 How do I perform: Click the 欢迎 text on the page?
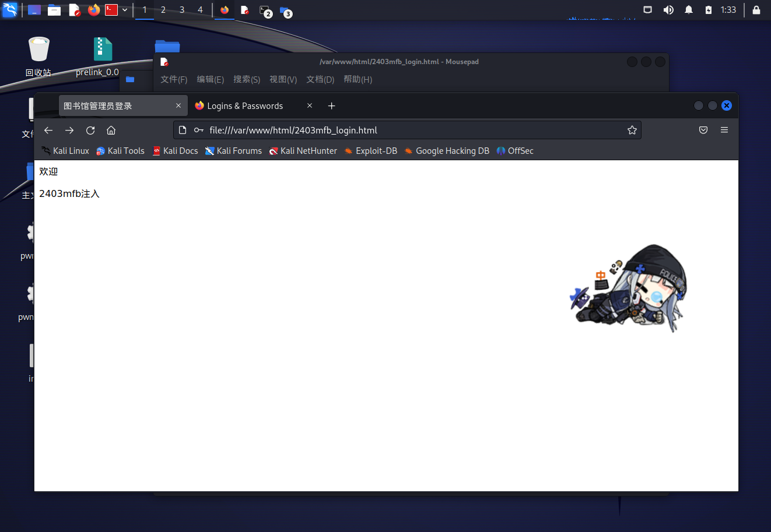pyautogui.click(x=48, y=171)
